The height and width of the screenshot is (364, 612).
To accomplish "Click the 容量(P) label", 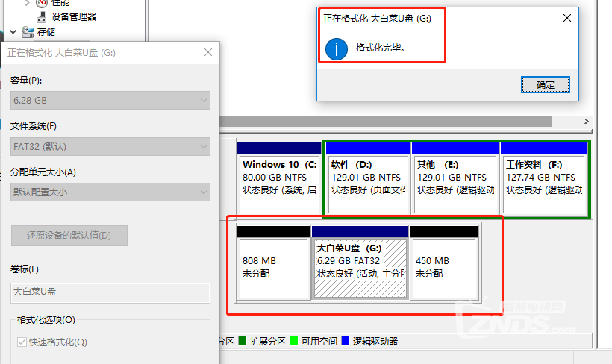I will point(26,81).
